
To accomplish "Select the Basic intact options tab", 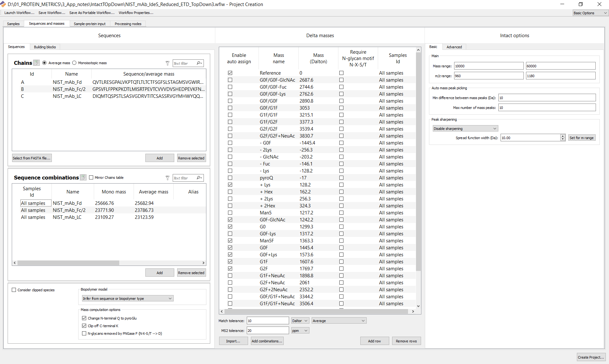I will point(433,47).
